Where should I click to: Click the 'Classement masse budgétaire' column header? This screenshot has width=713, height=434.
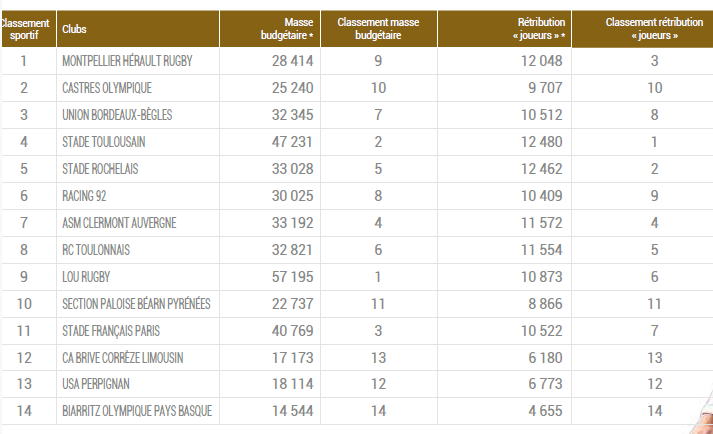(378, 29)
